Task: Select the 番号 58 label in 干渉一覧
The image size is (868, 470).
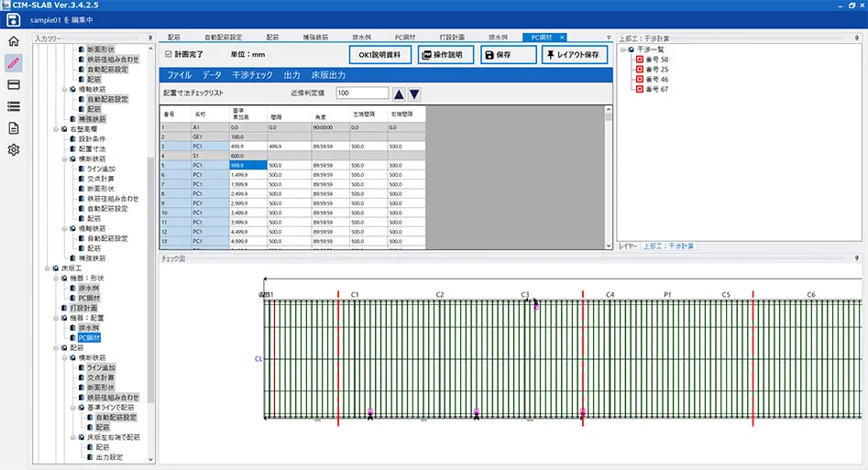Action: (x=657, y=60)
